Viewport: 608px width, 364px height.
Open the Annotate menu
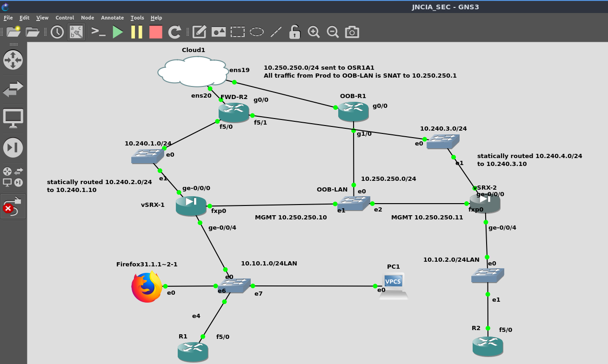tap(112, 18)
